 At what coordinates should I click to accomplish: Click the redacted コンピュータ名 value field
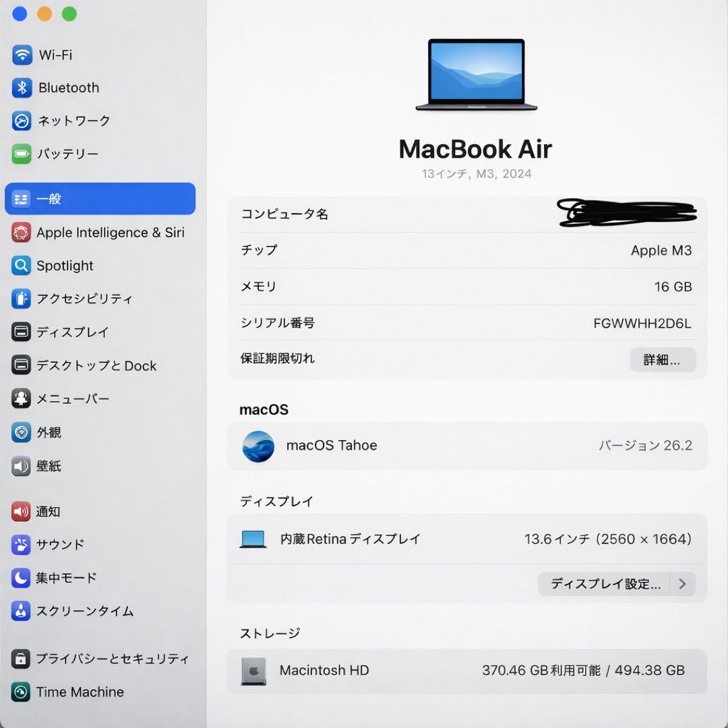pos(626,213)
